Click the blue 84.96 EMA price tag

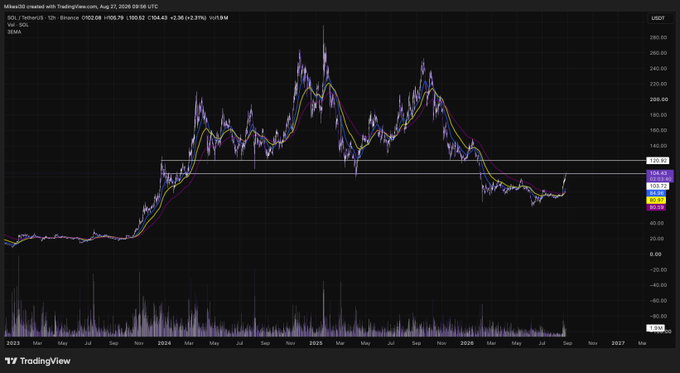click(x=657, y=193)
